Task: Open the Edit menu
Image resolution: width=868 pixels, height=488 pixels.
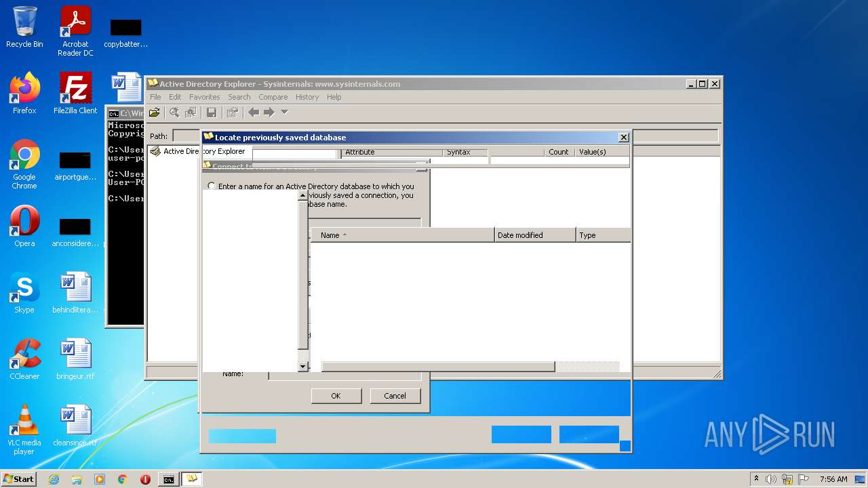Action: tap(175, 97)
